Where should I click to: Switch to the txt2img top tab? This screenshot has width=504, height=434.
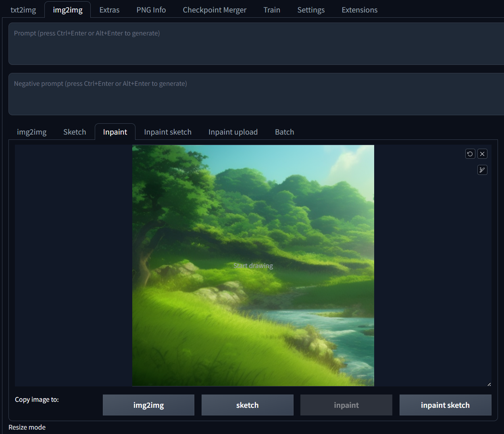[x=23, y=10]
